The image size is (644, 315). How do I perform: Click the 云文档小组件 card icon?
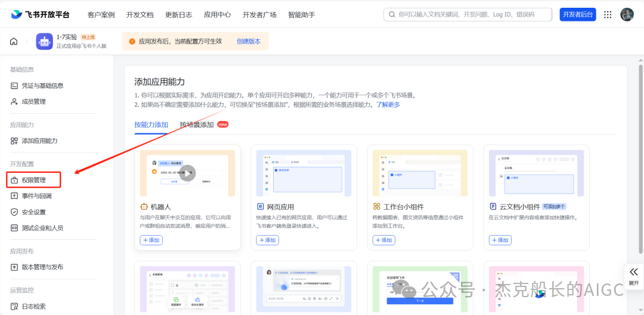point(493,207)
